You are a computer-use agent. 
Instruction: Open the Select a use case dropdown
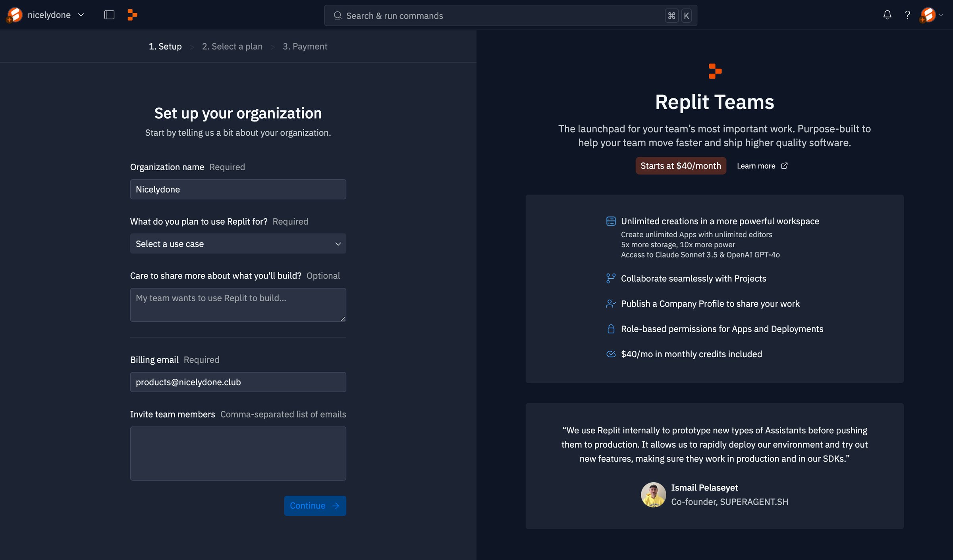(238, 244)
